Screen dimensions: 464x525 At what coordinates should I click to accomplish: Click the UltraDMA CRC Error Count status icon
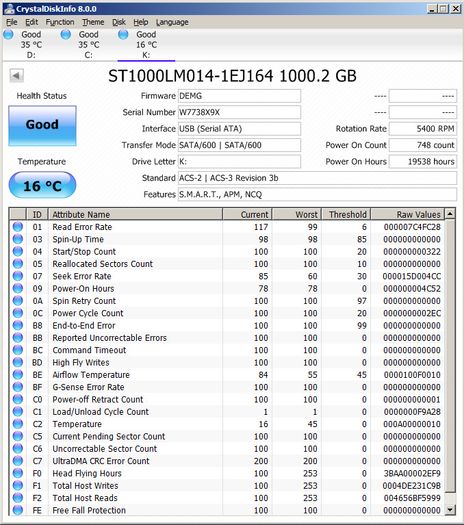(18, 461)
